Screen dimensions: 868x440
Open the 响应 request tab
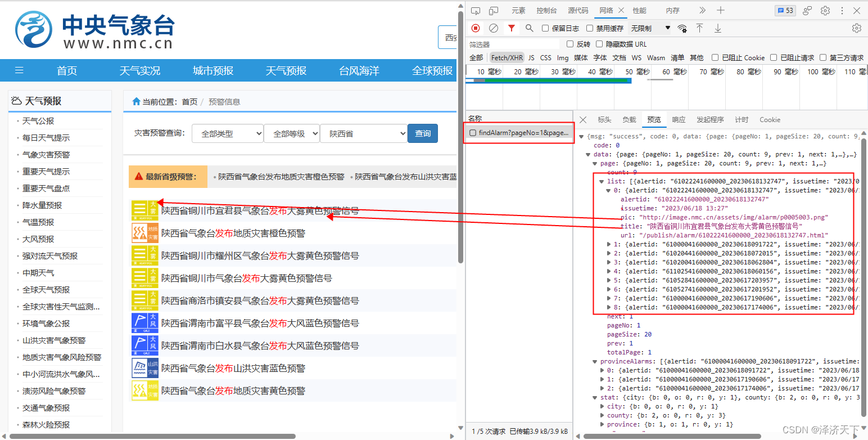pos(679,120)
